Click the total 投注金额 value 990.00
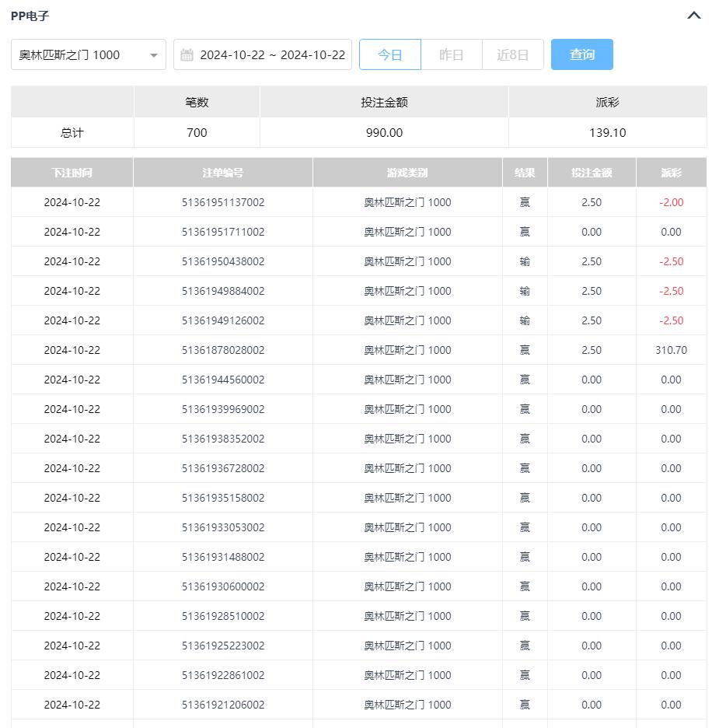This screenshot has width=719, height=728. click(384, 132)
